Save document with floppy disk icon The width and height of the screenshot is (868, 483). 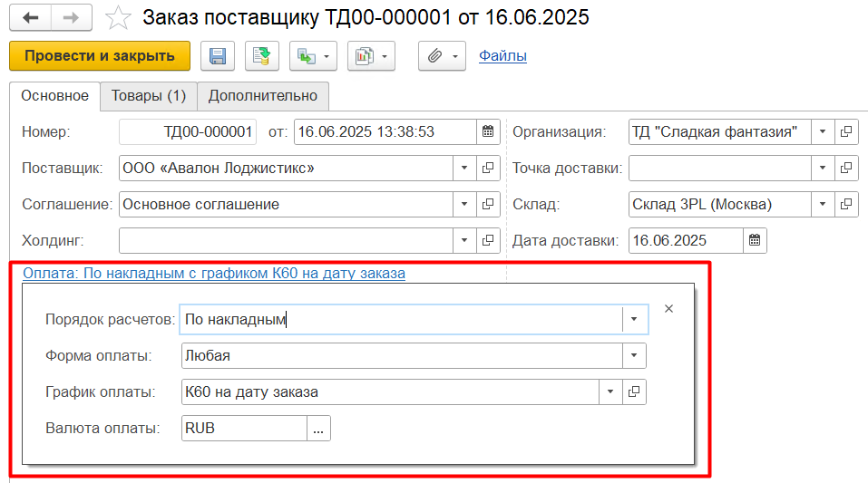[x=218, y=56]
